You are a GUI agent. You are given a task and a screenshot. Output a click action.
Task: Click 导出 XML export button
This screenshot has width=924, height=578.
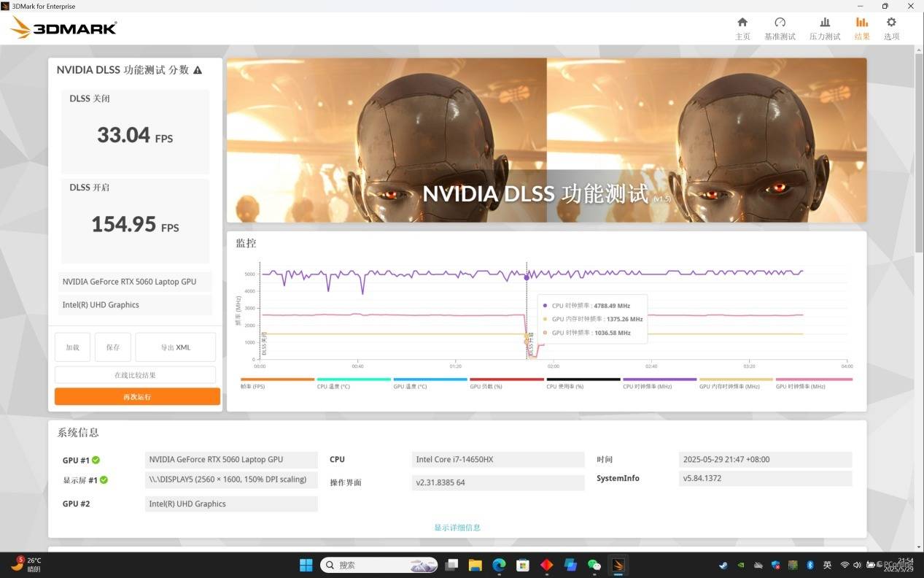[x=175, y=347]
